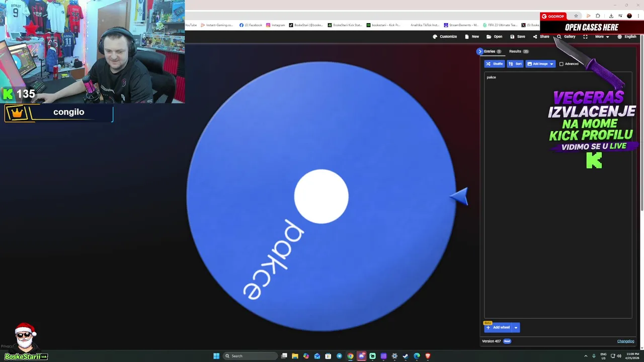Switch to the Entries tab
Image resolution: width=644 pixels, height=362 pixels.
(492, 51)
